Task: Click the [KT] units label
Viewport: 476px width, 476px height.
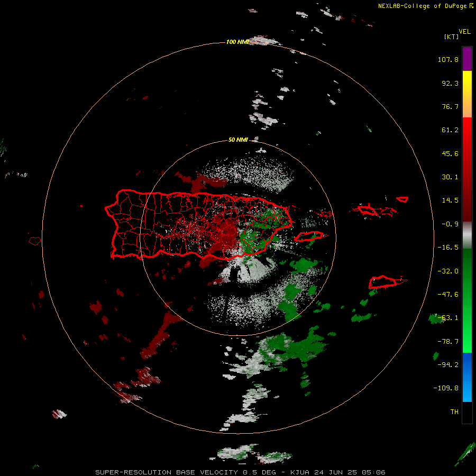Action: coord(452,36)
